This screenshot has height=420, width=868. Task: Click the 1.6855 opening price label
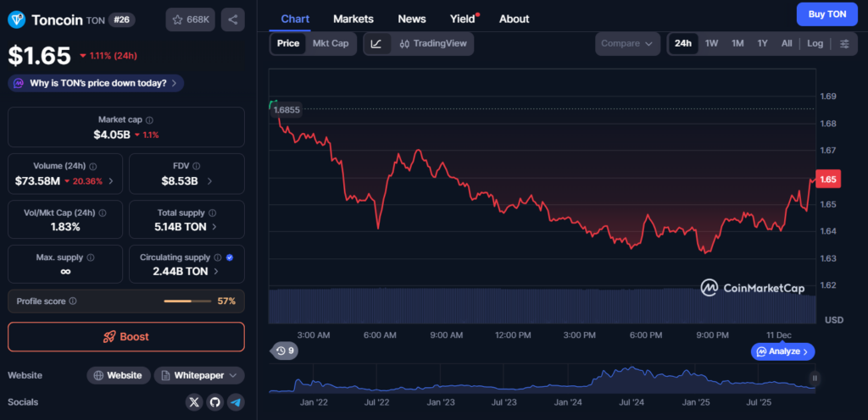(287, 109)
